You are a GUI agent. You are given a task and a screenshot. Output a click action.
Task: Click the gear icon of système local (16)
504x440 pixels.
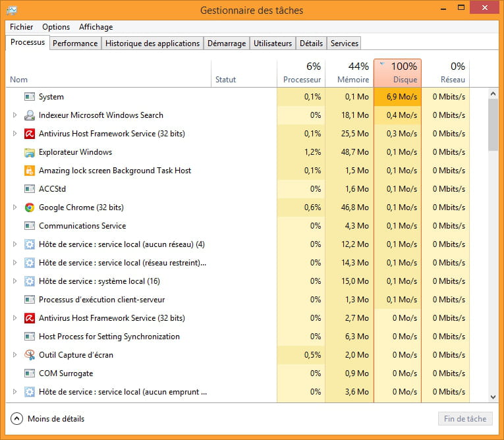30,281
